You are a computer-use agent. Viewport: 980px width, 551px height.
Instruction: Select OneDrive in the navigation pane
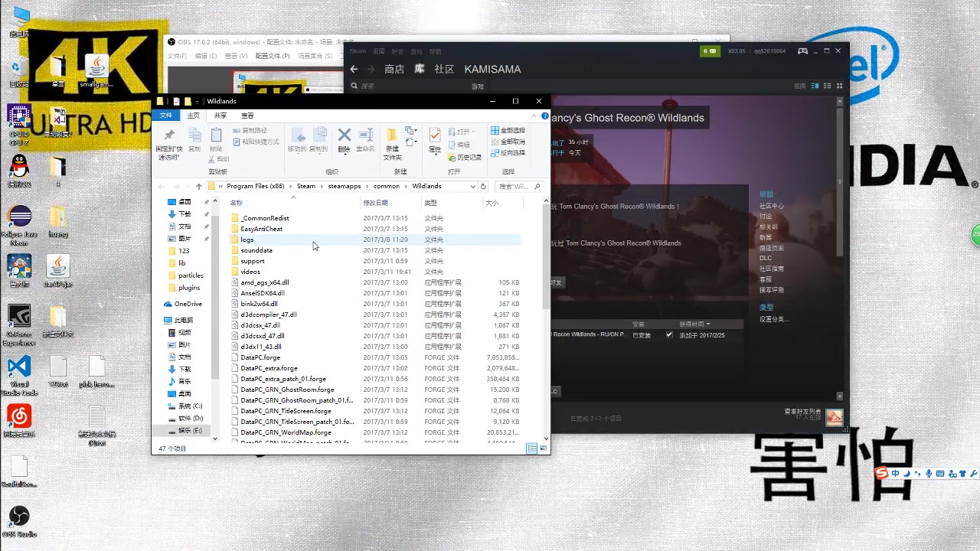click(183, 304)
